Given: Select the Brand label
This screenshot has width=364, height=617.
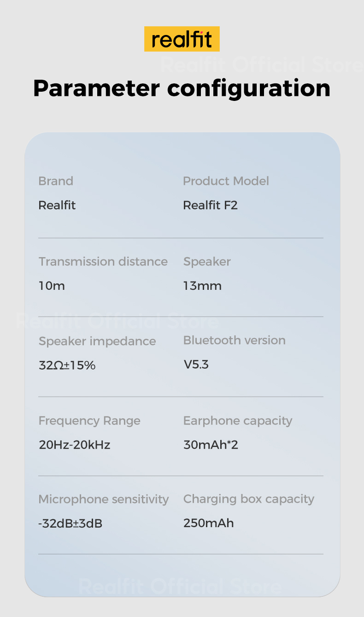Looking at the screenshot, I should [x=56, y=181].
